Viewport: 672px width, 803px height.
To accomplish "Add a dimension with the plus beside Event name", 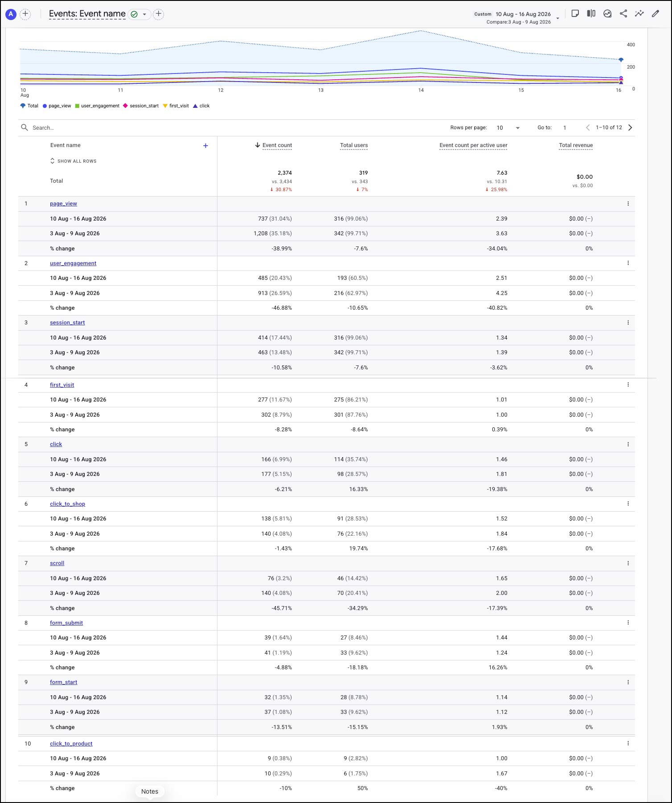I will tap(205, 146).
